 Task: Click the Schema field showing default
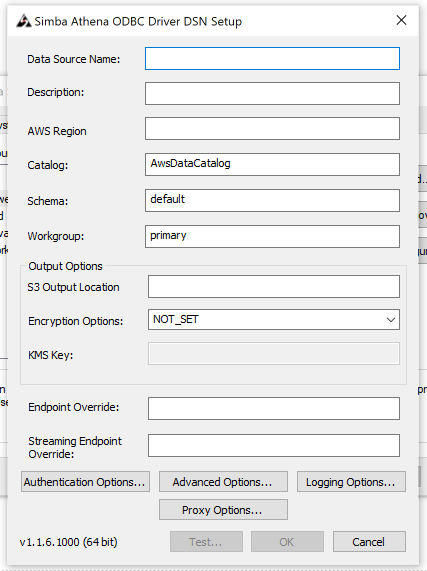point(272,200)
